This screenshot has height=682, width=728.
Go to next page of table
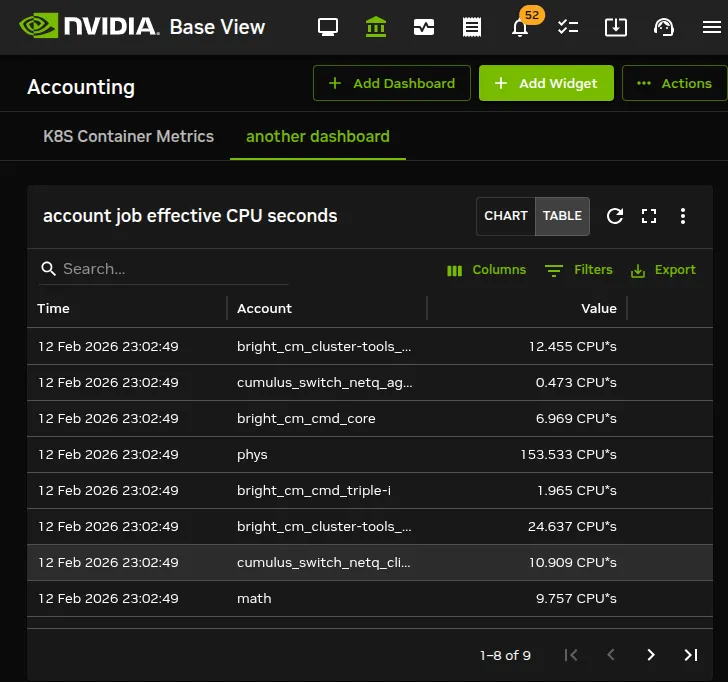[651, 655]
